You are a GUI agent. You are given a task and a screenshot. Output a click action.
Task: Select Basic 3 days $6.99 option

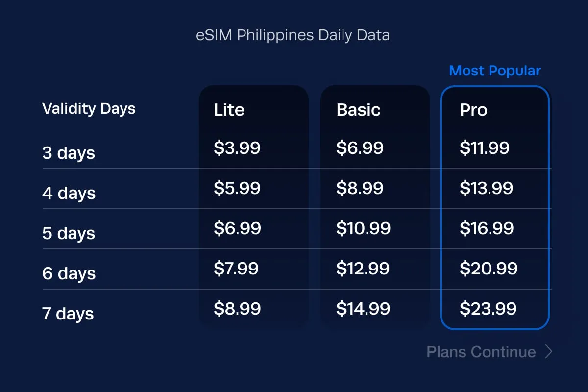[360, 148]
